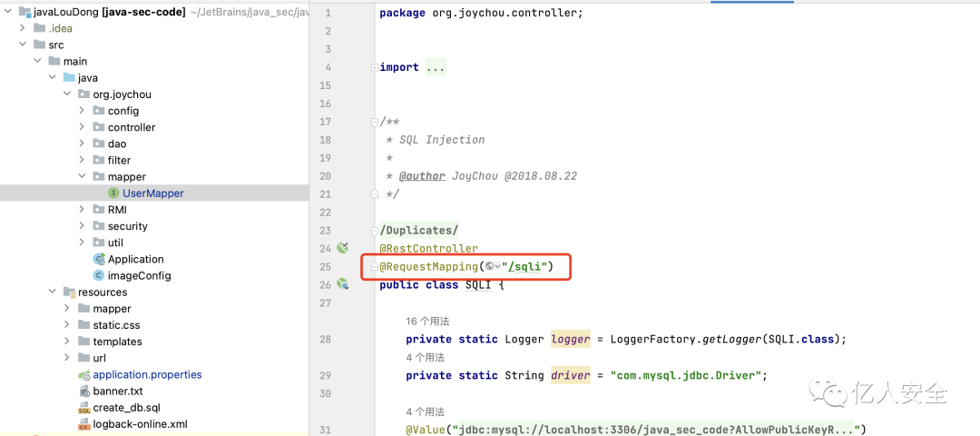Expand the controller package chevron
The image size is (980, 436).
tap(82, 127)
